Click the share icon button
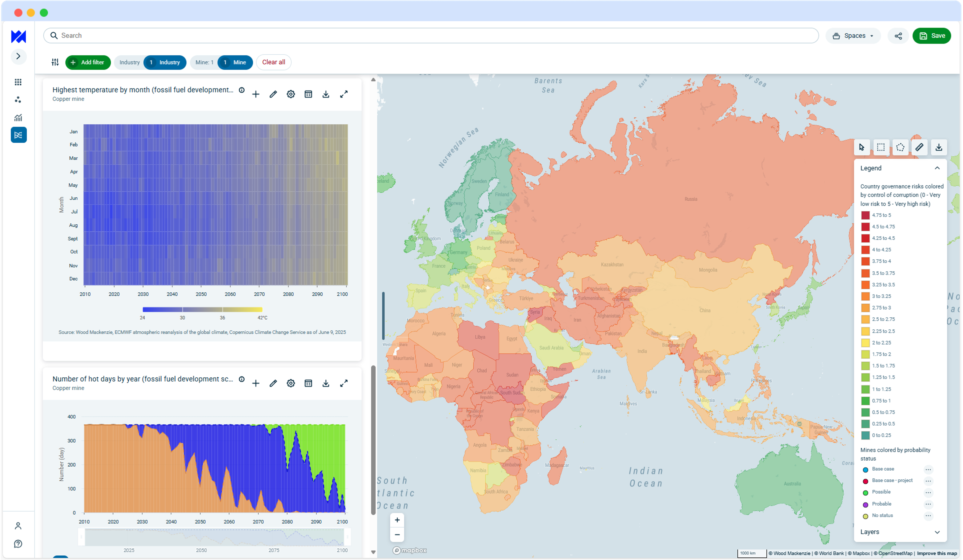963x560 pixels. click(x=898, y=36)
